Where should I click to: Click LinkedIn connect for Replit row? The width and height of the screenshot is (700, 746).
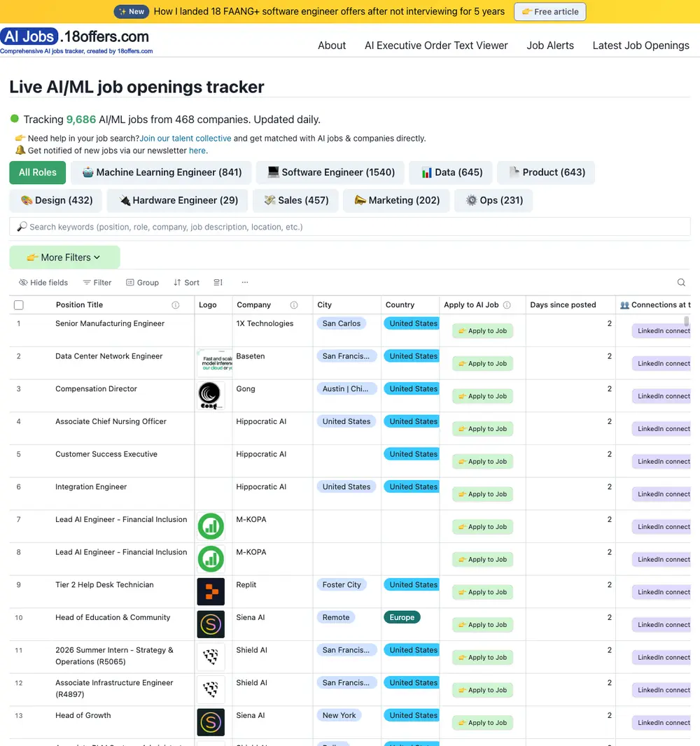pos(661,592)
